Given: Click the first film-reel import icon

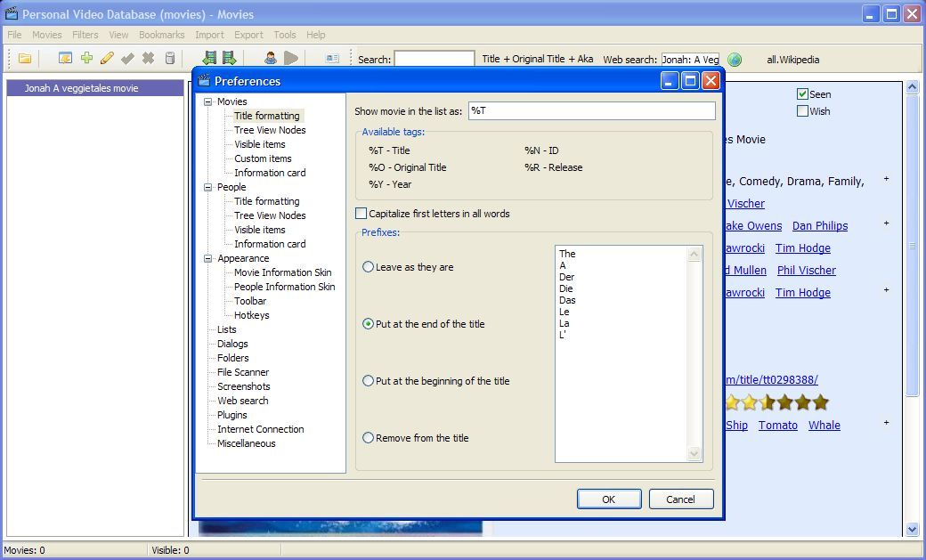Looking at the screenshot, I should tap(211, 60).
